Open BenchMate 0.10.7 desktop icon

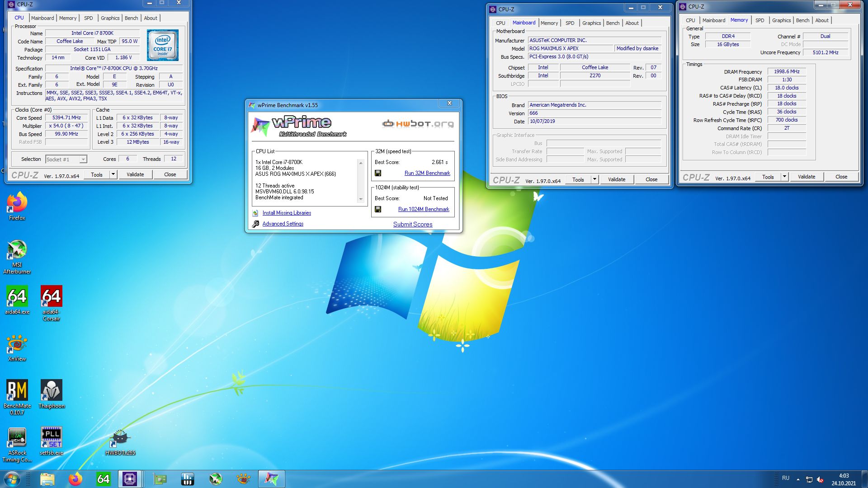point(17,397)
